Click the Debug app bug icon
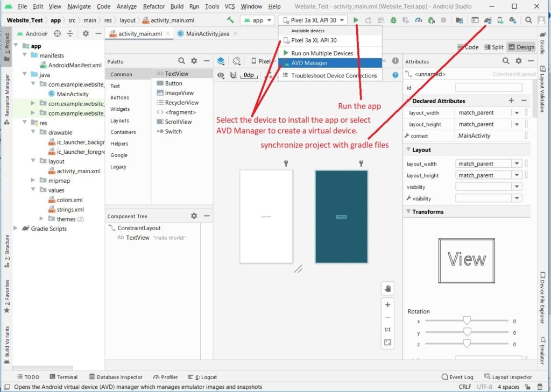The width and height of the screenshot is (551, 392). pyautogui.click(x=393, y=20)
